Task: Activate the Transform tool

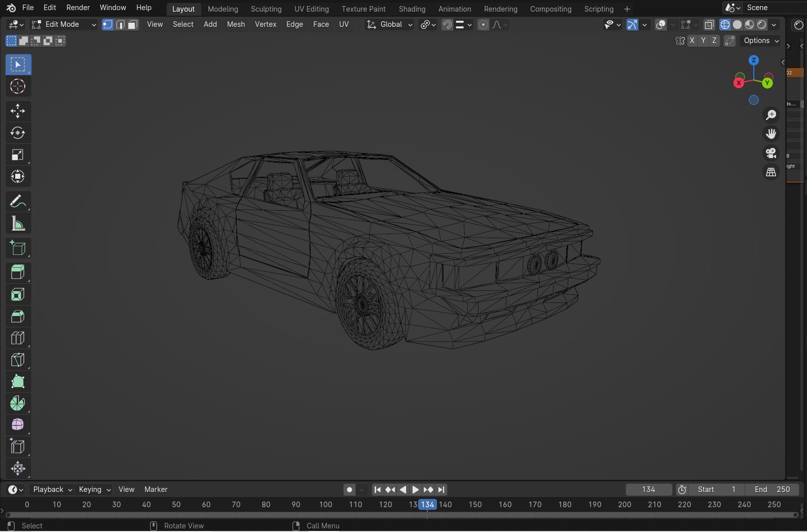Action: tap(18, 177)
